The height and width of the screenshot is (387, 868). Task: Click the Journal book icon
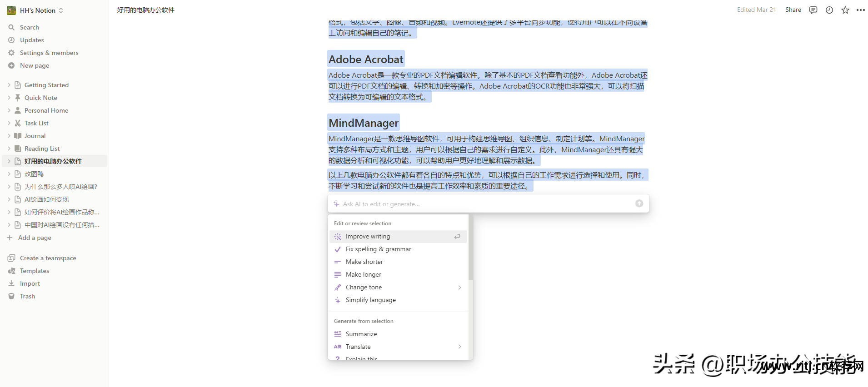(18, 136)
